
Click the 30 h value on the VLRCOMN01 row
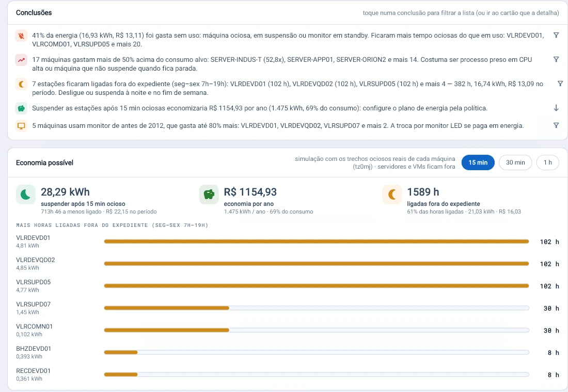pos(551,331)
